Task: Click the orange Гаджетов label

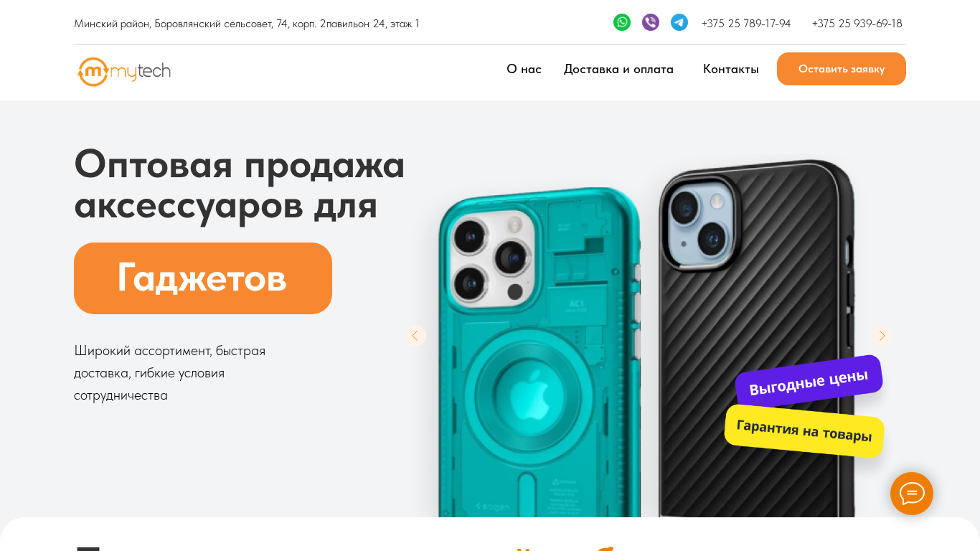Action: (x=203, y=278)
